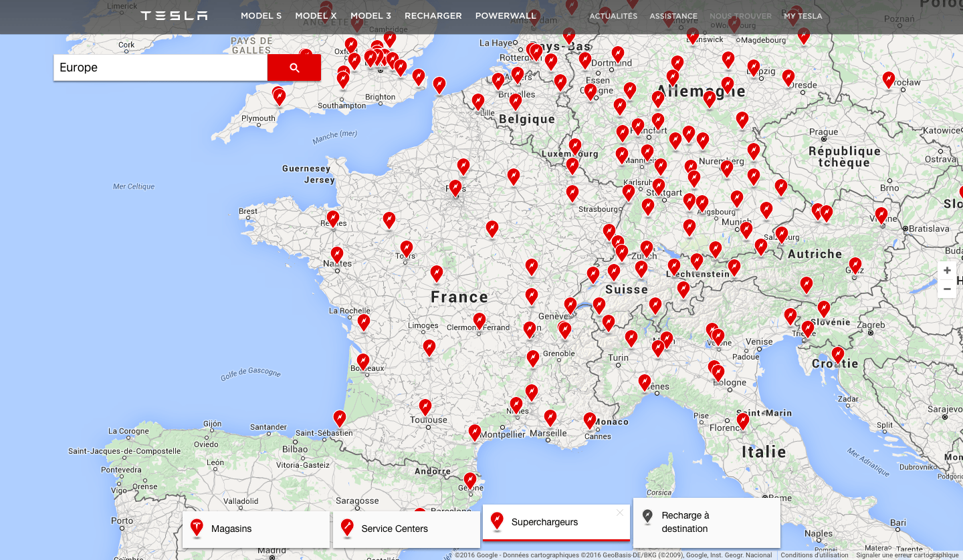Open the Model S menu item
The height and width of the screenshot is (560, 963).
pos(261,16)
